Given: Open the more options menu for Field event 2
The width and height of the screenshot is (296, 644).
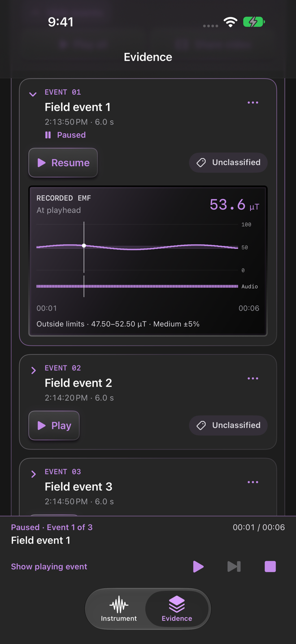Looking at the screenshot, I should pos(253,379).
